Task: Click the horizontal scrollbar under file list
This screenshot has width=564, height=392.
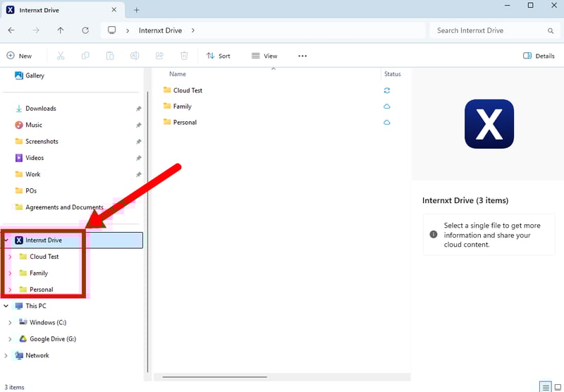Action: [x=215, y=377]
